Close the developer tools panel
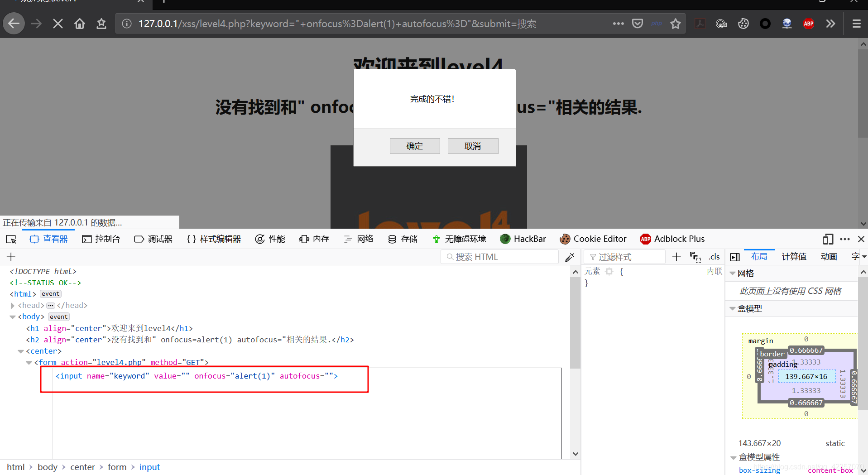The width and height of the screenshot is (868, 475). 861,239
